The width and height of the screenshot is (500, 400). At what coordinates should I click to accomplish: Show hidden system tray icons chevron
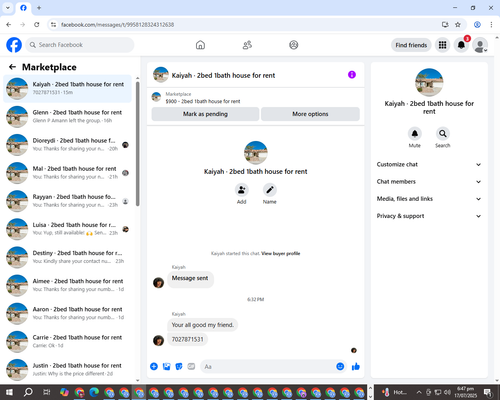pyautogui.click(x=419, y=392)
